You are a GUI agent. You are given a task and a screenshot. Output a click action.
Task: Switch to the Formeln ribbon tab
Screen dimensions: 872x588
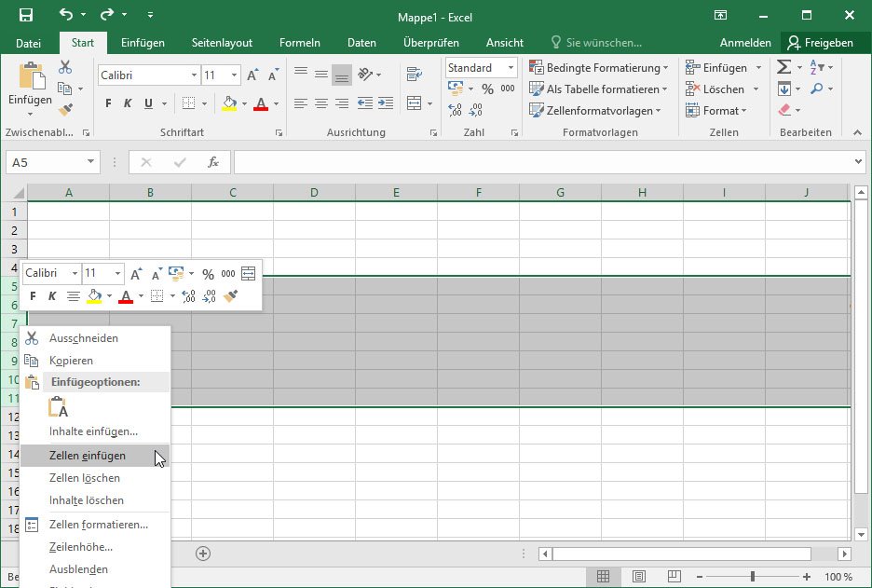pyautogui.click(x=299, y=42)
